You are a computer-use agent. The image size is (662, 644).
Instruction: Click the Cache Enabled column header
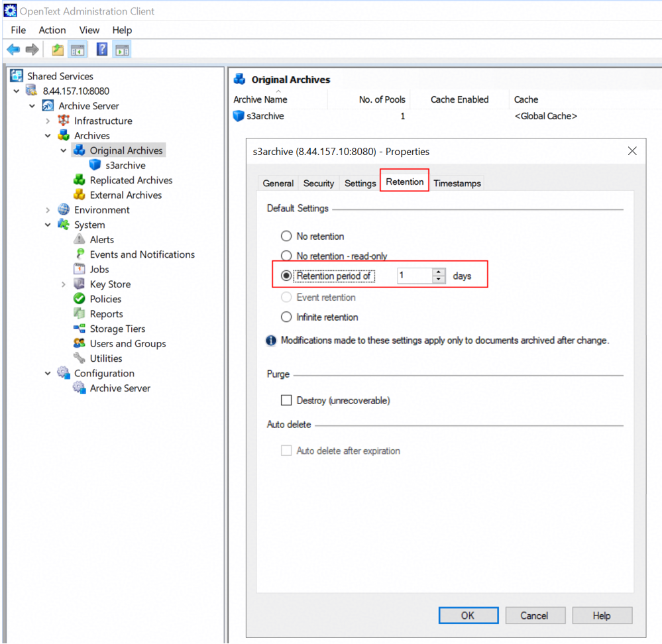tap(459, 99)
